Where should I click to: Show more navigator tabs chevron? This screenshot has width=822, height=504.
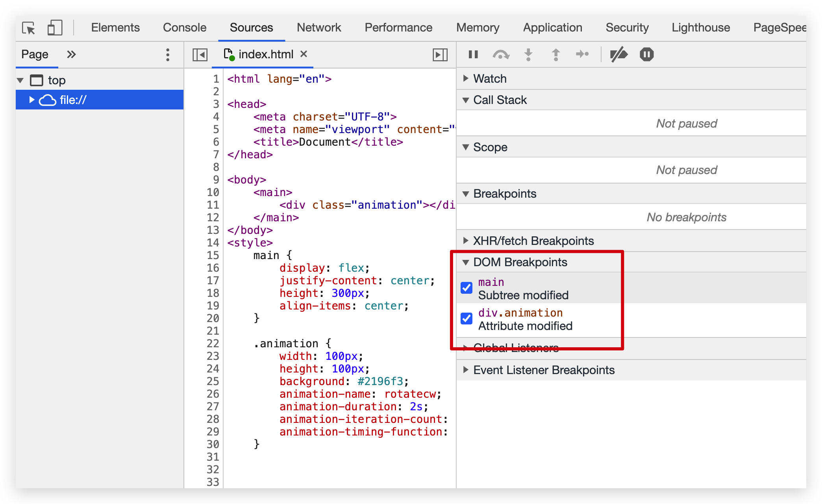coord(71,54)
